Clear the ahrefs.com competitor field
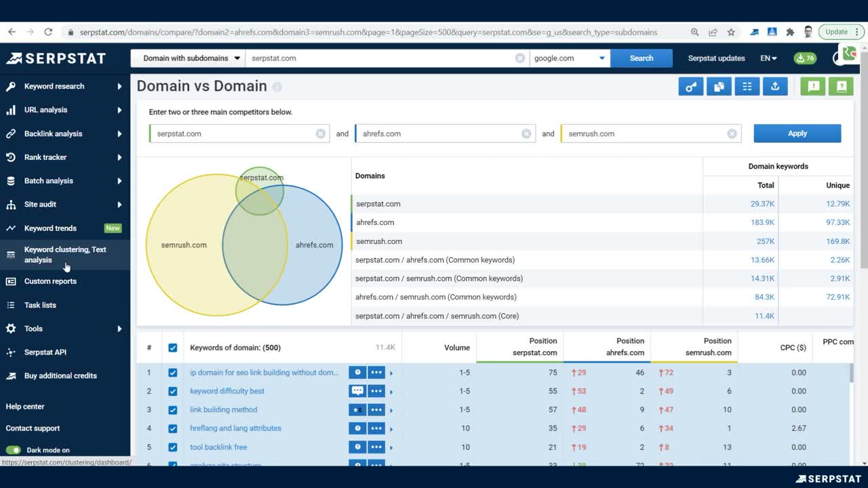The width and height of the screenshot is (868, 488). pyautogui.click(x=526, y=134)
